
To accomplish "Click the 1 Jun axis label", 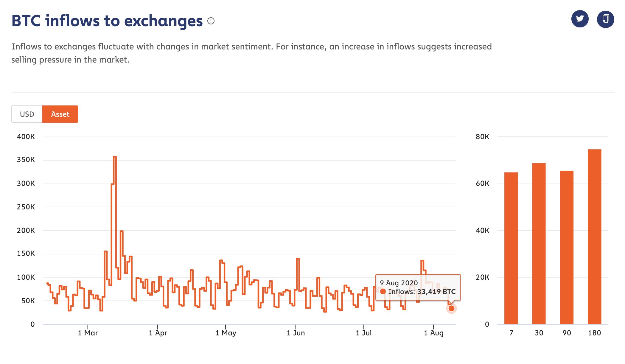I will point(296,333).
